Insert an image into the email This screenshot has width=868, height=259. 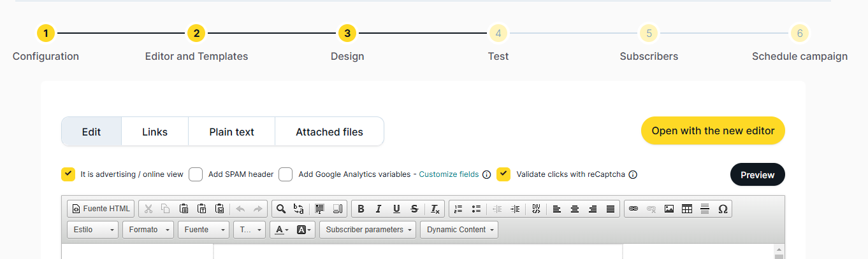669,209
